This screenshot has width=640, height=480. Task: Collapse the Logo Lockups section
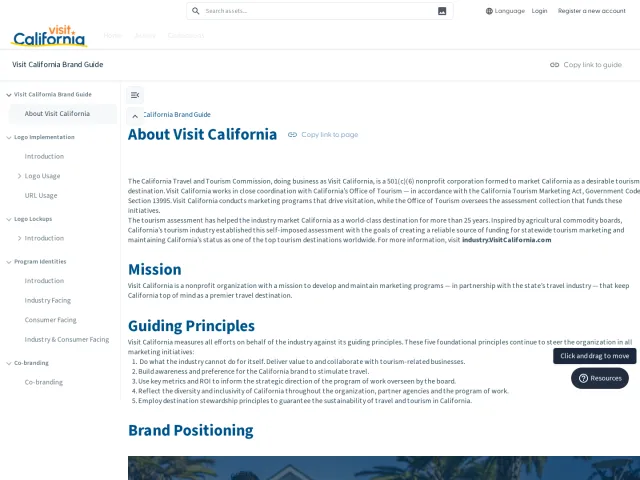9,219
